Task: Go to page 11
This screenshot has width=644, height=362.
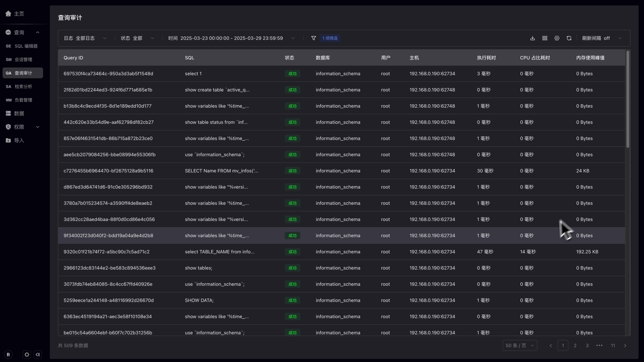Action: [x=613, y=346]
